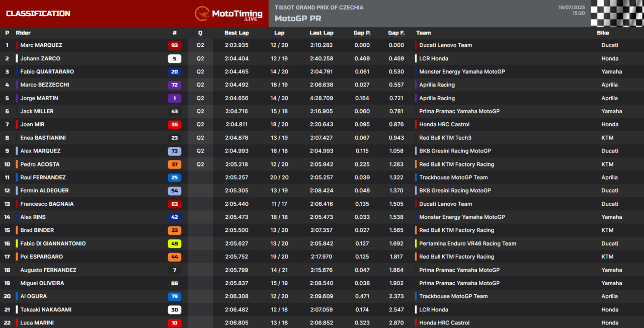This screenshot has width=644, height=328.
Task: Click TISSOT GRAND PRIX OF CZECHIA title
Action: pos(319,8)
